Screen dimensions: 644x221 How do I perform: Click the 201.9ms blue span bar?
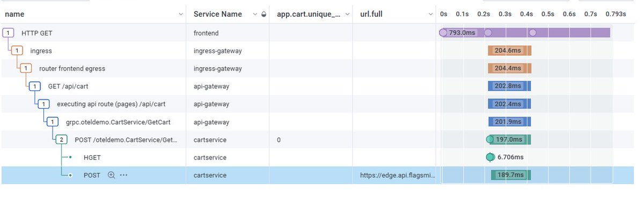pos(509,122)
